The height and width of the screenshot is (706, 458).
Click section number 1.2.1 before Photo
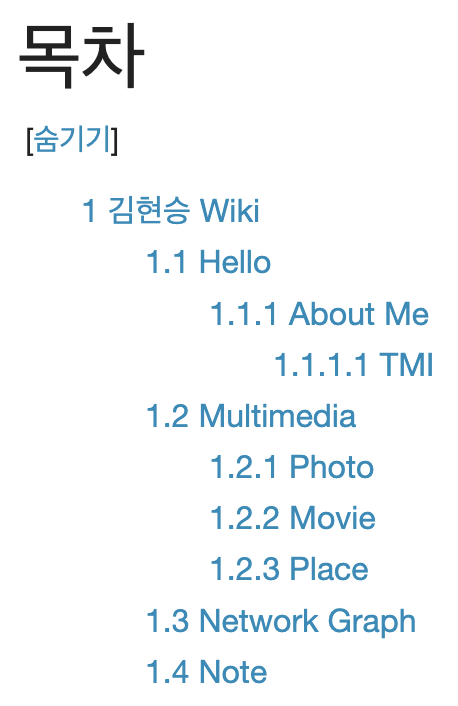coord(244,467)
